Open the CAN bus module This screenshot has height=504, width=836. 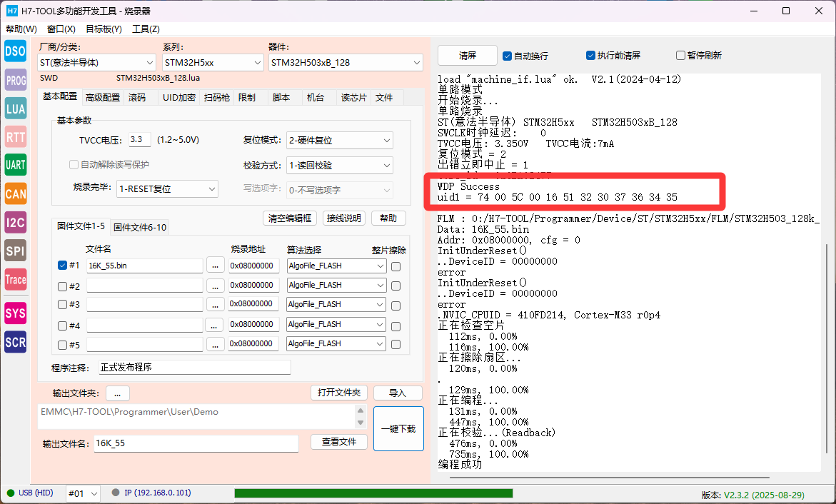16,193
